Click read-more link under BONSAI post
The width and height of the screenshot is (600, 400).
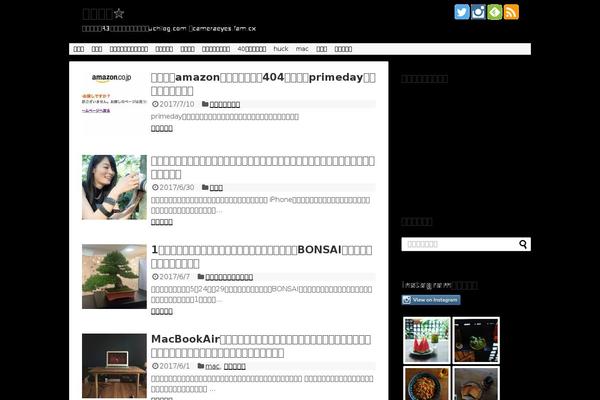161,311
